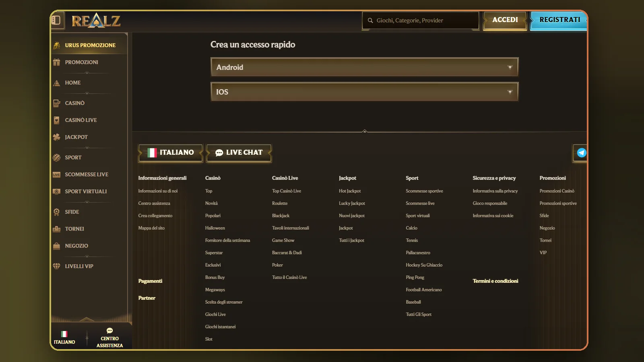Click the pyramid icon beside Home
The height and width of the screenshot is (362, 644).
[57, 83]
